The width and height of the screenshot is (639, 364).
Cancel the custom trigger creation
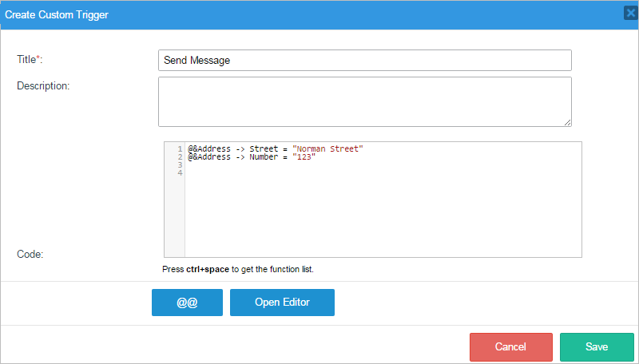pos(510,347)
